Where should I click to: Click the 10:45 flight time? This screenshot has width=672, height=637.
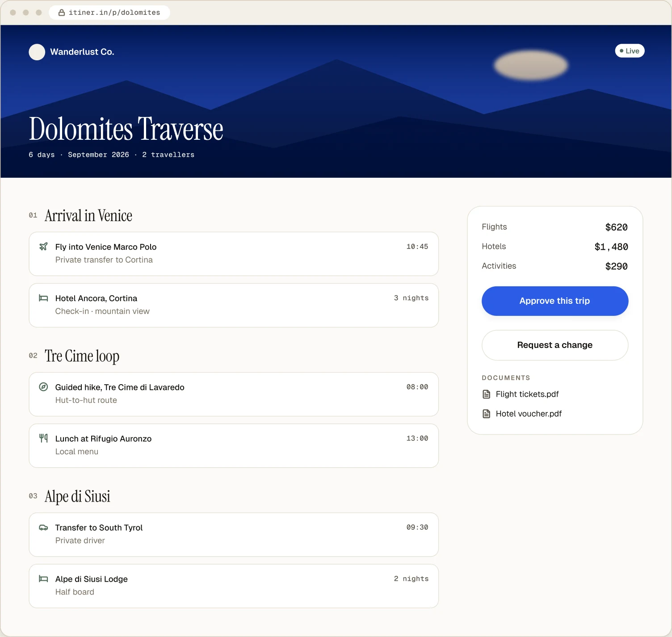pos(417,247)
